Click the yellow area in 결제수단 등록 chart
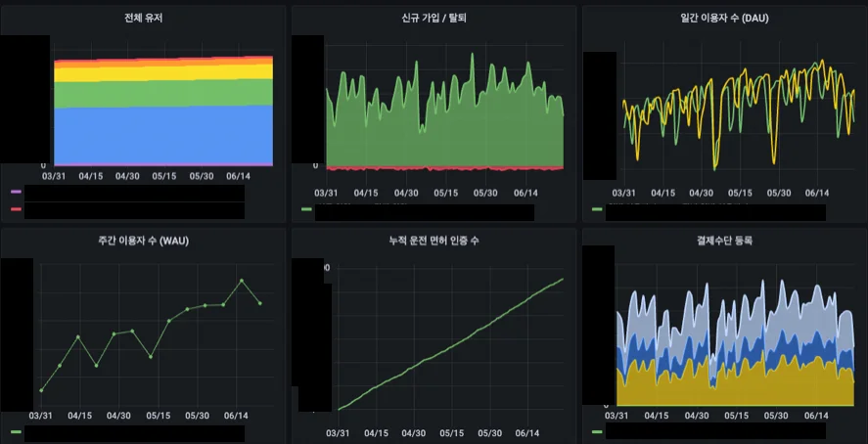This screenshot has width=868, height=444. click(x=724, y=388)
